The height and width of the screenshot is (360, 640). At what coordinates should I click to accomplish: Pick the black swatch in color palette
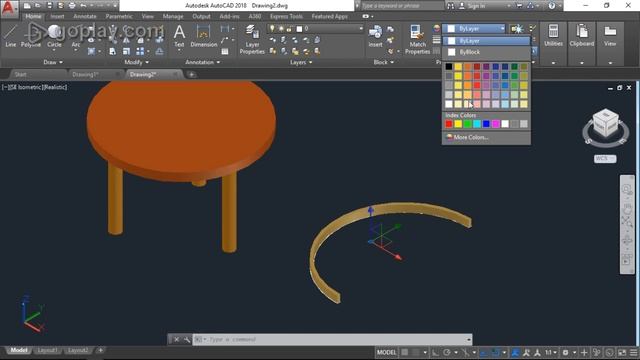coord(449,67)
